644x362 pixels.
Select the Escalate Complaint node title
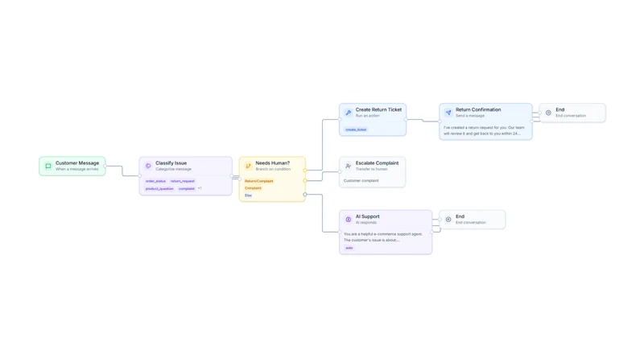(x=377, y=163)
